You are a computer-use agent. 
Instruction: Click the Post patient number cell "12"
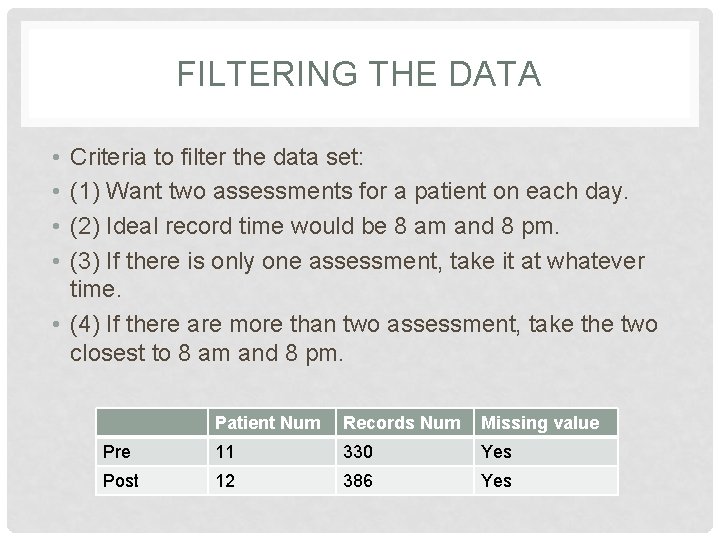tap(227, 481)
